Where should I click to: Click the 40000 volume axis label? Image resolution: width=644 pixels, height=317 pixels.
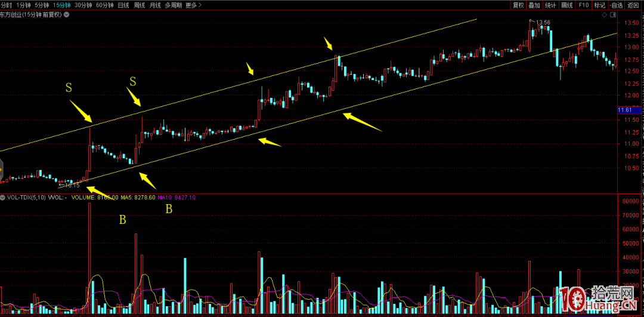pyautogui.click(x=631, y=258)
